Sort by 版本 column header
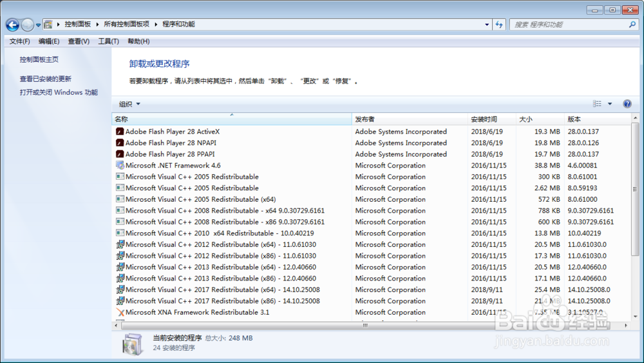The width and height of the screenshot is (644, 363). coord(598,119)
